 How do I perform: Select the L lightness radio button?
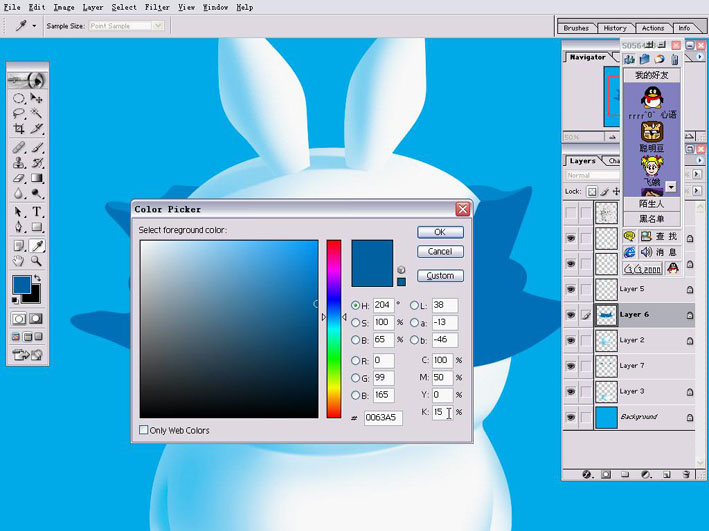[414, 305]
